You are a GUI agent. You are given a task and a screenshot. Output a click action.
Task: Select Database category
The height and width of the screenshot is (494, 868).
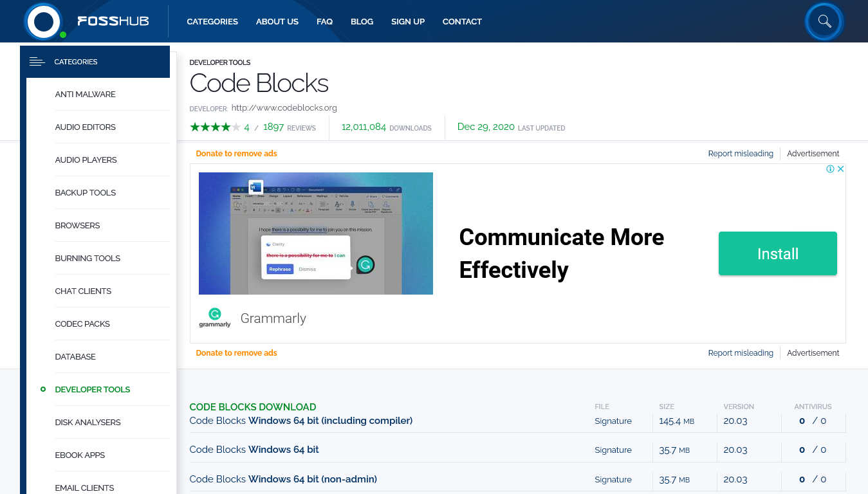coord(75,356)
